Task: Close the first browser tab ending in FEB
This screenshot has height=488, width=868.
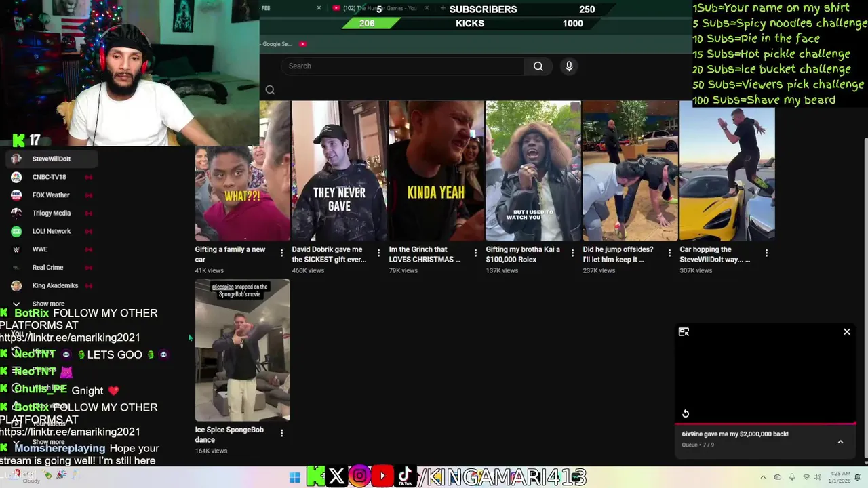Action: click(x=319, y=8)
